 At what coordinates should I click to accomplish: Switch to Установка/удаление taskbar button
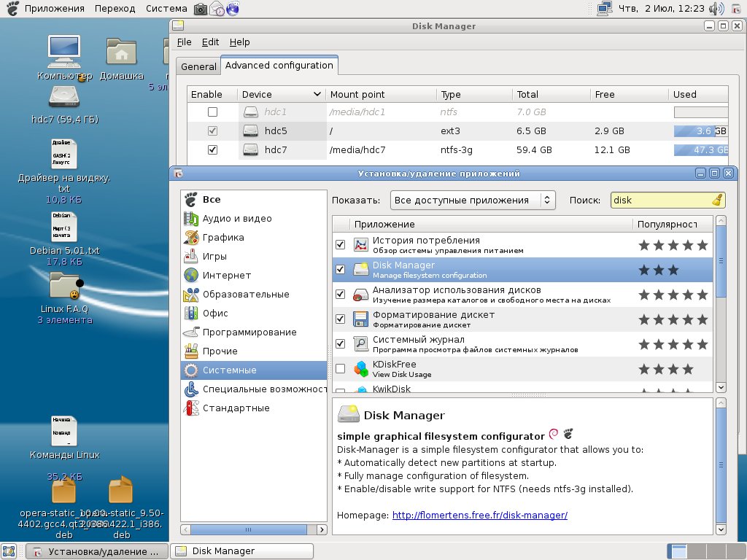click(97, 551)
